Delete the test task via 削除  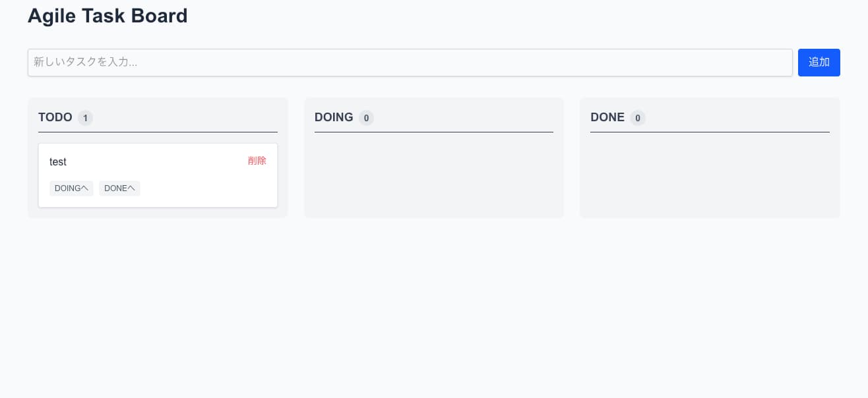click(257, 161)
